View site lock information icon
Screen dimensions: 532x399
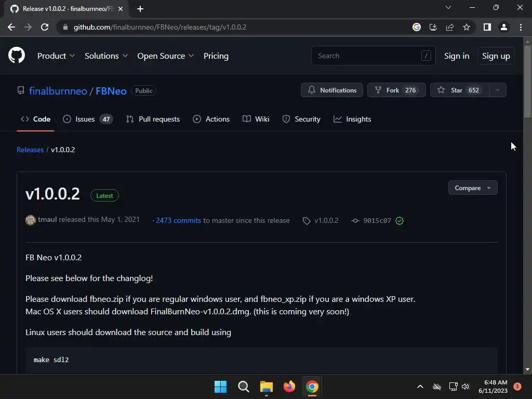65,27
